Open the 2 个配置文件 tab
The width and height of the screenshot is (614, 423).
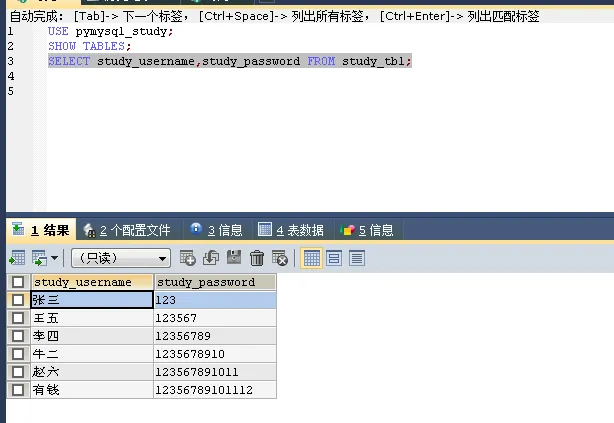tap(128, 230)
